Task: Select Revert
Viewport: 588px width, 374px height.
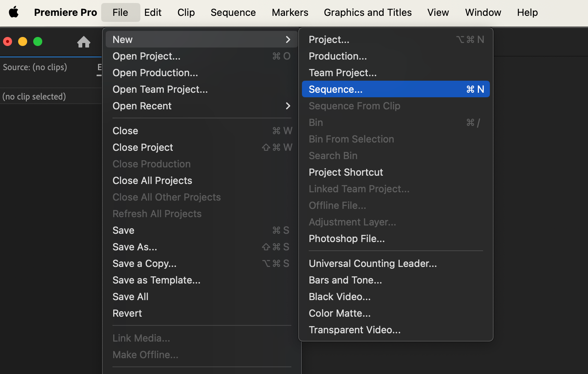Action: (x=202, y=313)
